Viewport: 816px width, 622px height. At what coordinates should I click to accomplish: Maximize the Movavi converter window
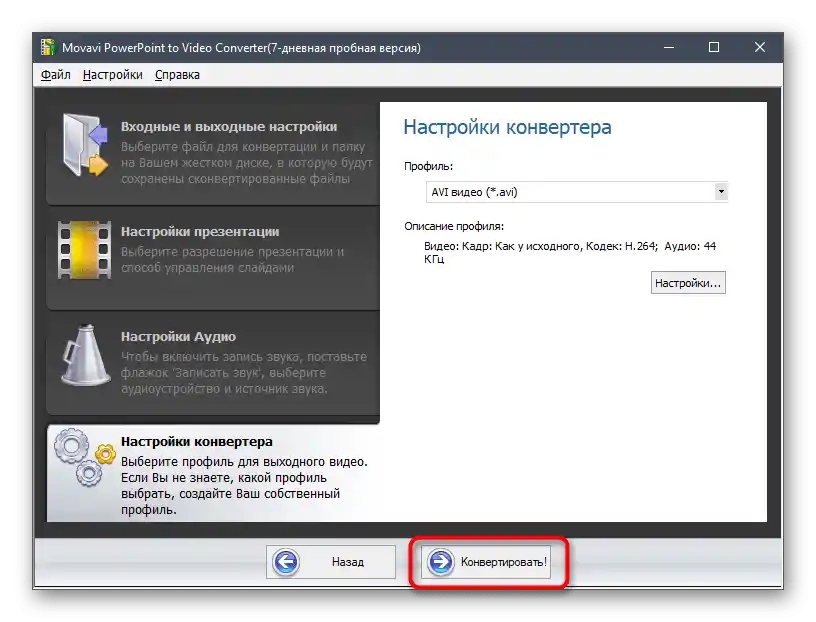714,47
